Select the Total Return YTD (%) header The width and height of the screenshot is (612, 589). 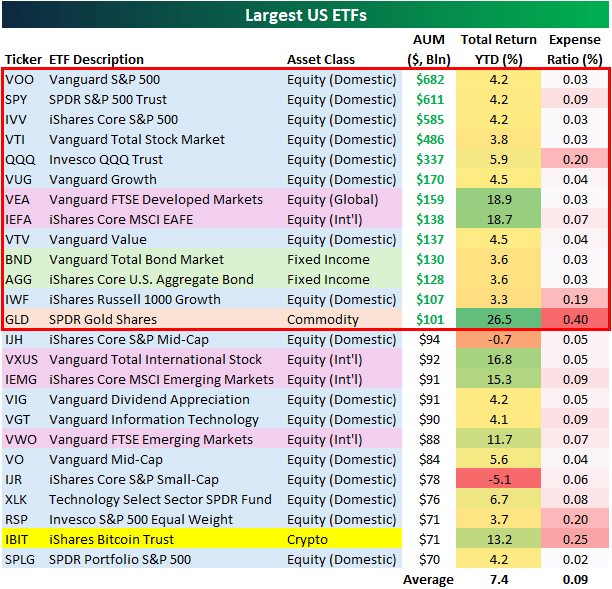coord(499,50)
